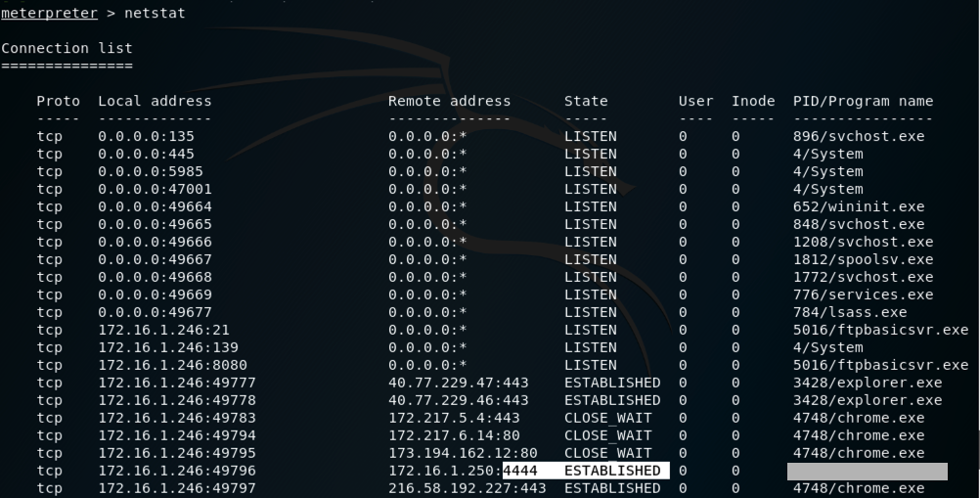Select local address 172.16.1.246:8080

click(172, 365)
